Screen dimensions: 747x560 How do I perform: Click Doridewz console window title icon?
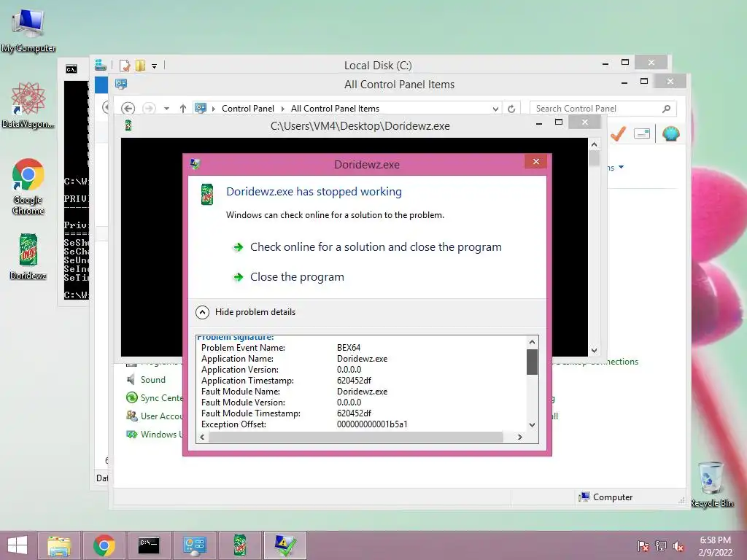pyautogui.click(x=128, y=125)
